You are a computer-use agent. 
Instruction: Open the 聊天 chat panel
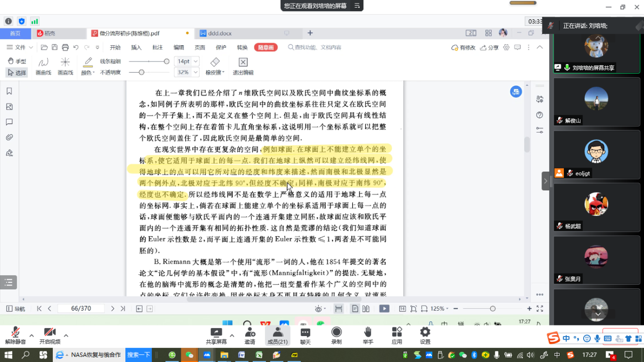(x=306, y=335)
